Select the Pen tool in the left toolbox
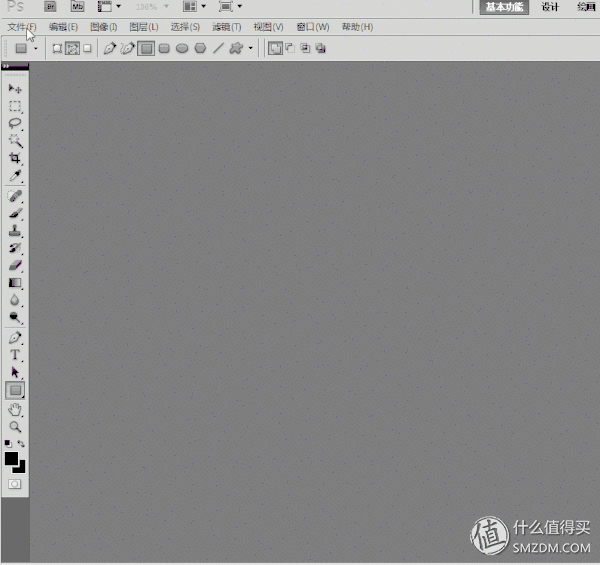Viewport: 600px width, 565px height. click(15, 337)
